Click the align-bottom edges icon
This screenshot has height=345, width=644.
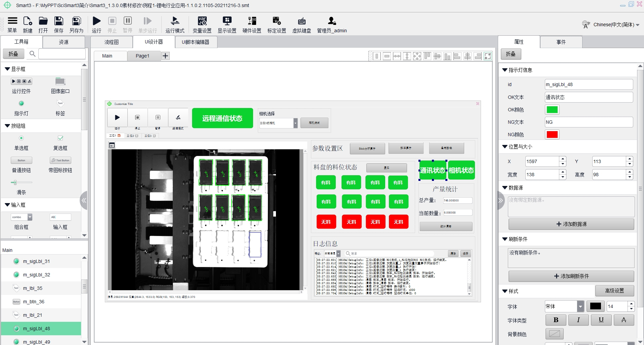click(447, 56)
